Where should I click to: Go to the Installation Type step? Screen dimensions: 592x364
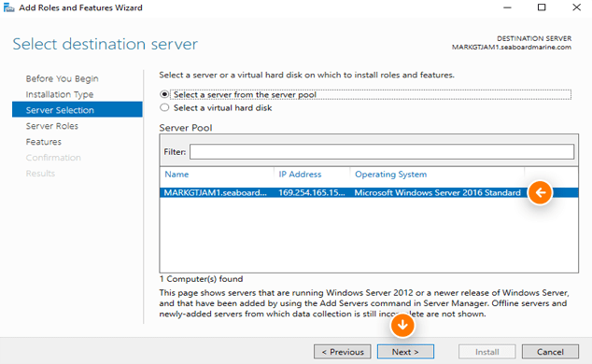[x=59, y=94]
